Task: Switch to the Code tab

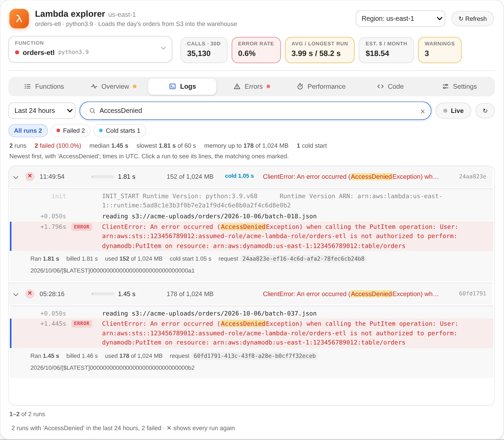Action: coord(390,87)
